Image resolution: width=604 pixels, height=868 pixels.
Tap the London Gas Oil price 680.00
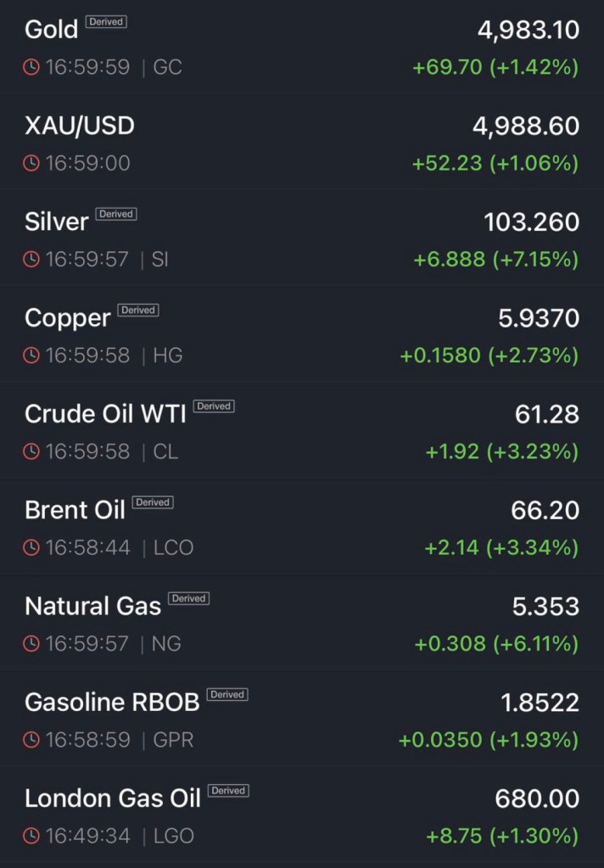tap(536, 799)
